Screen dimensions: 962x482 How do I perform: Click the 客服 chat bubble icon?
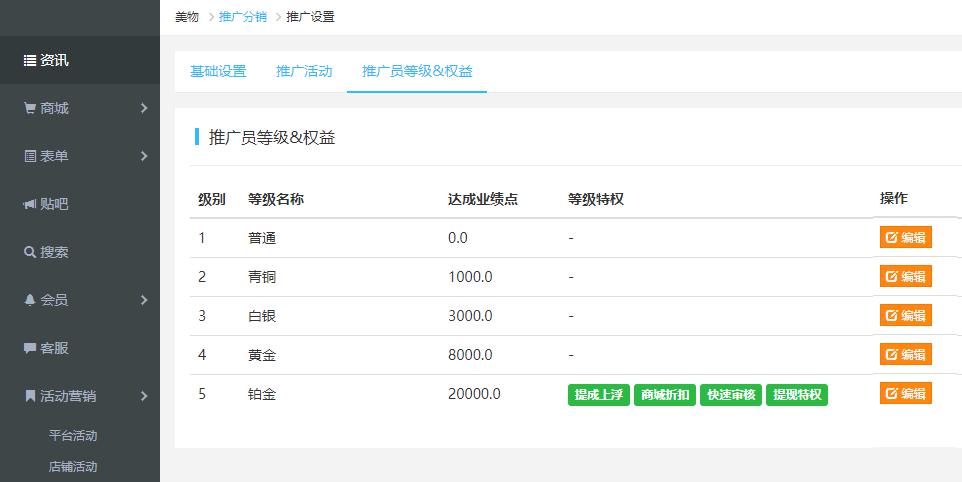coord(30,348)
